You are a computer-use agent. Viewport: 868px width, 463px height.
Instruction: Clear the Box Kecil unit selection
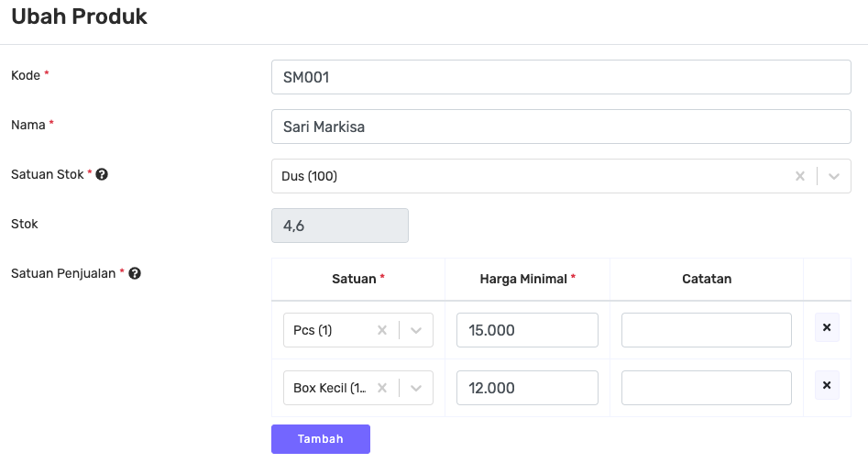tap(382, 388)
